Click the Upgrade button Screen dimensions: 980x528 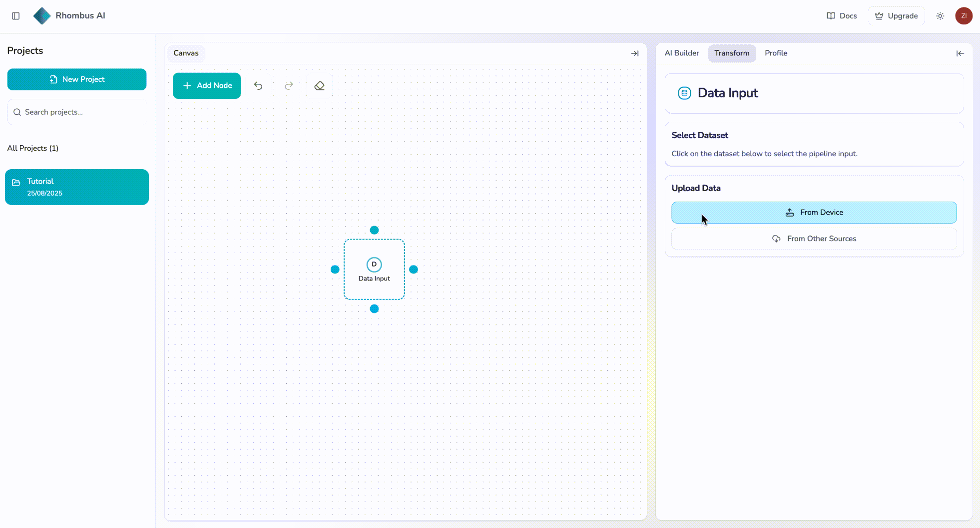click(x=896, y=15)
